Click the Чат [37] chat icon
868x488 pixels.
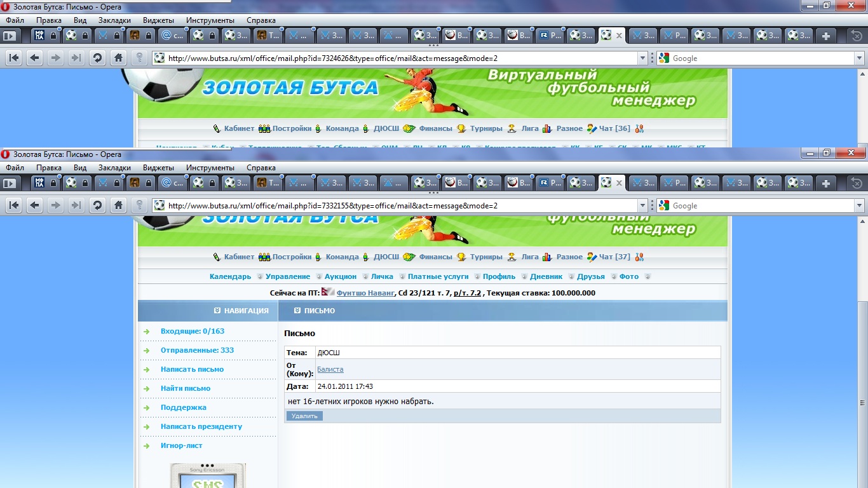592,257
